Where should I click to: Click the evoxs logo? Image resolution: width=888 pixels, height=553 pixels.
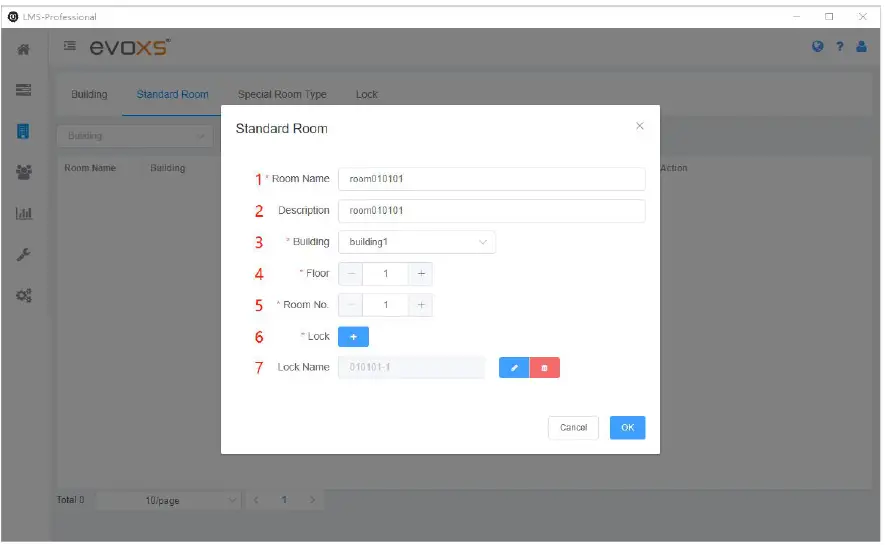point(130,47)
